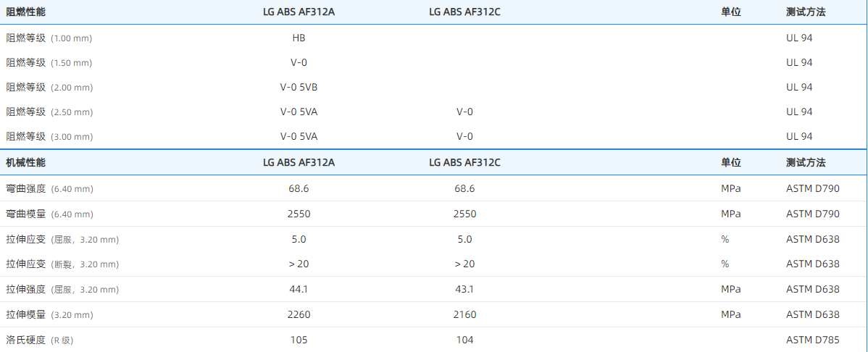
Task: Click the 洛氏硬度 (R 级) row label
Action: point(41,340)
